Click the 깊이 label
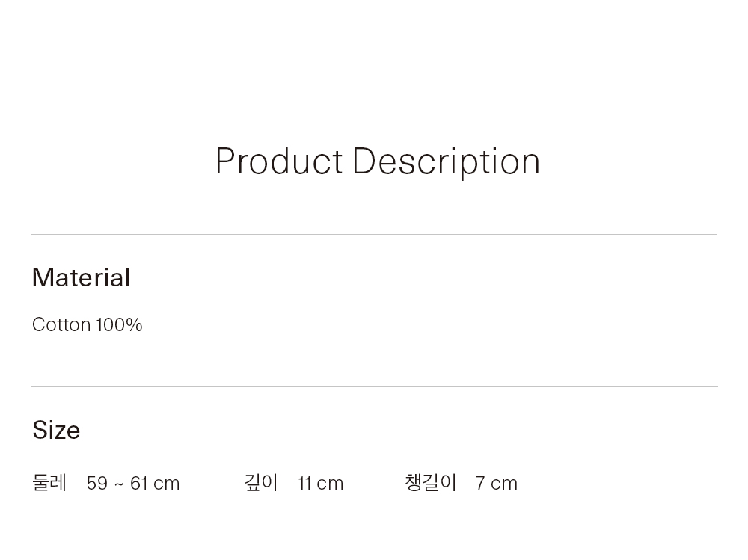Image resolution: width=748 pixels, height=560 pixels. [x=261, y=483]
